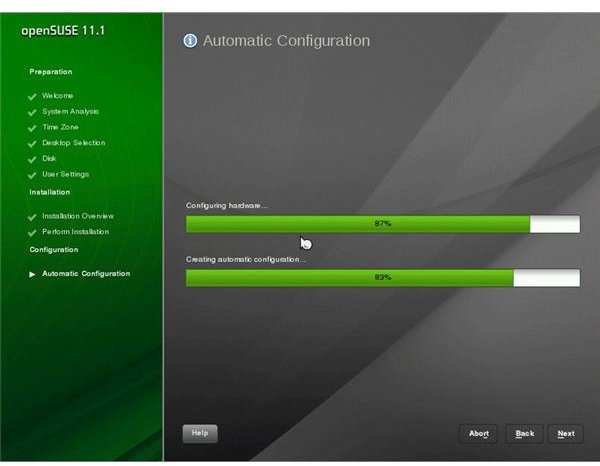Select the Automatic Configuration sidebar step text

tap(86, 274)
